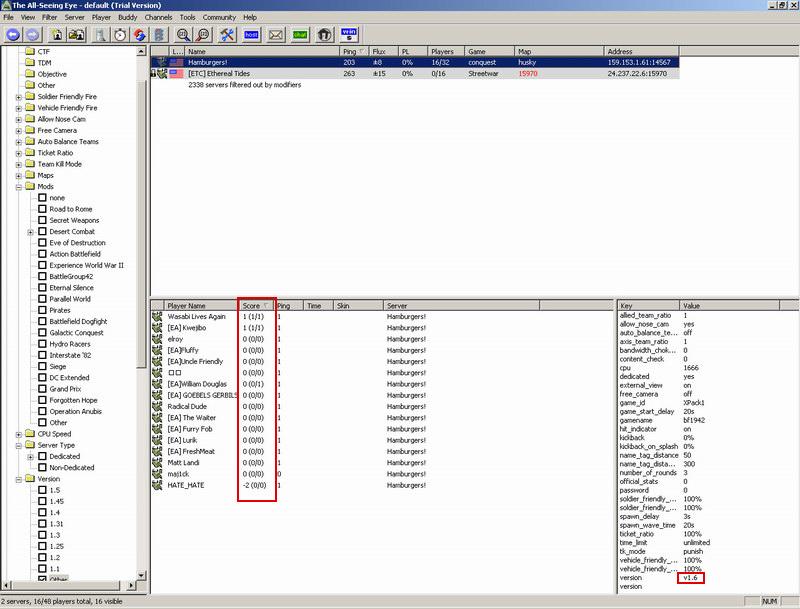Sort players by the Score column header

tap(256, 305)
